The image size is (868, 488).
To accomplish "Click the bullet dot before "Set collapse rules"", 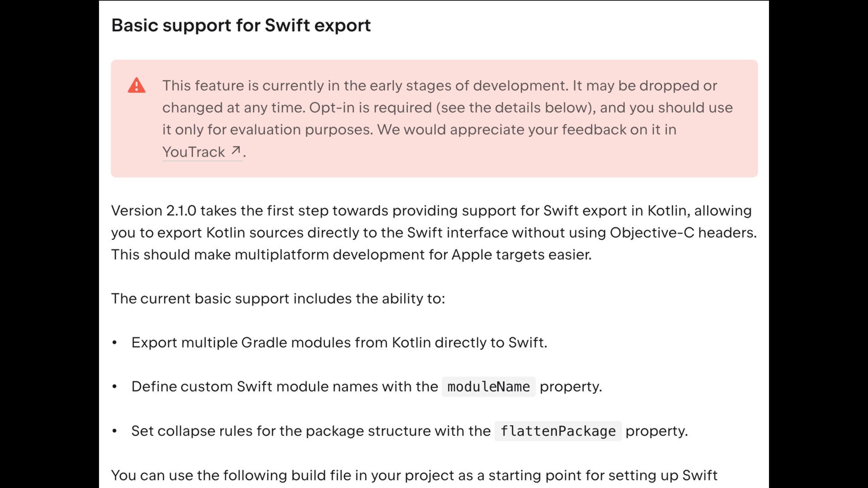I will pyautogui.click(x=115, y=431).
